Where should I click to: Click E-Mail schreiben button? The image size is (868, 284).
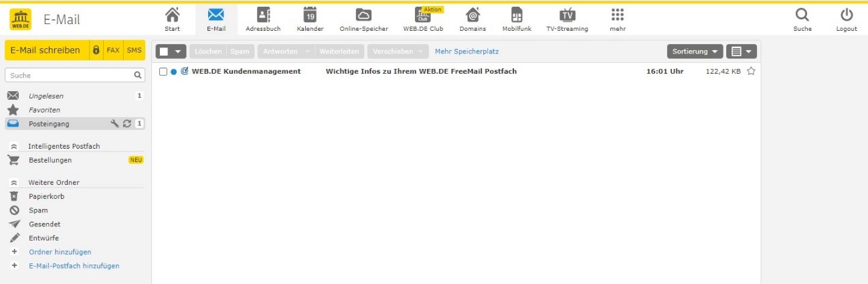[46, 50]
